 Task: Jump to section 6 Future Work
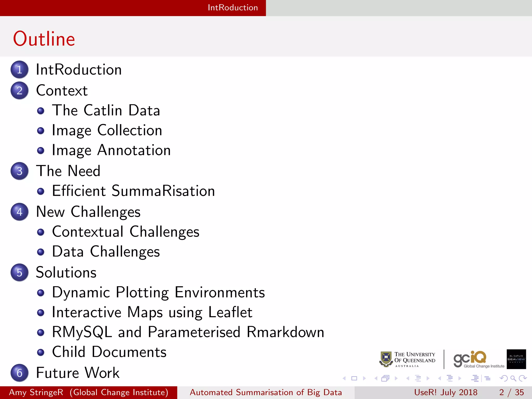(x=77, y=373)
